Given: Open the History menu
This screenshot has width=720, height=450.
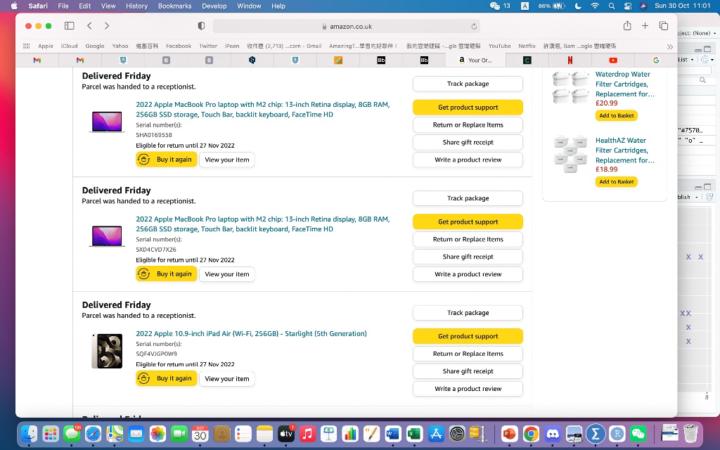Looking at the screenshot, I should tap(136, 6).
